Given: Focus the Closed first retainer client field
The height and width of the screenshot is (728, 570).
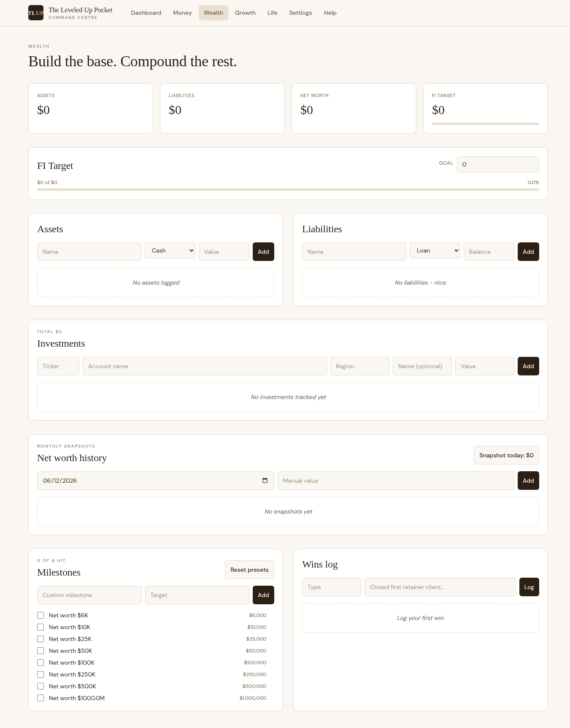Looking at the screenshot, I should click(440, 587).
